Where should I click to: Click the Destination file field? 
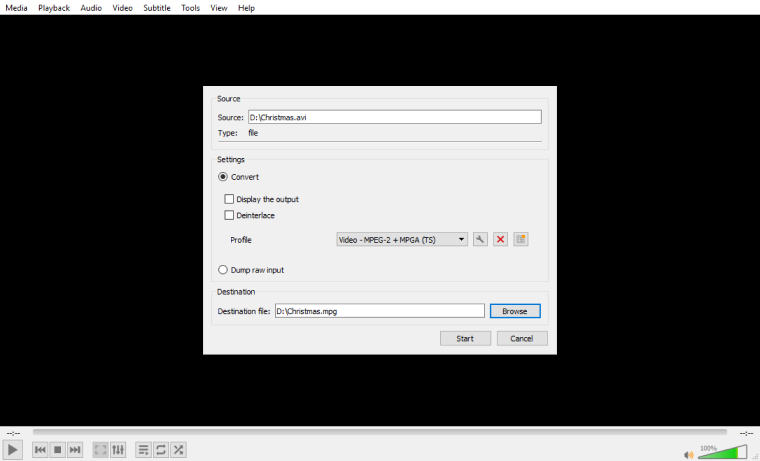point(380,311)
